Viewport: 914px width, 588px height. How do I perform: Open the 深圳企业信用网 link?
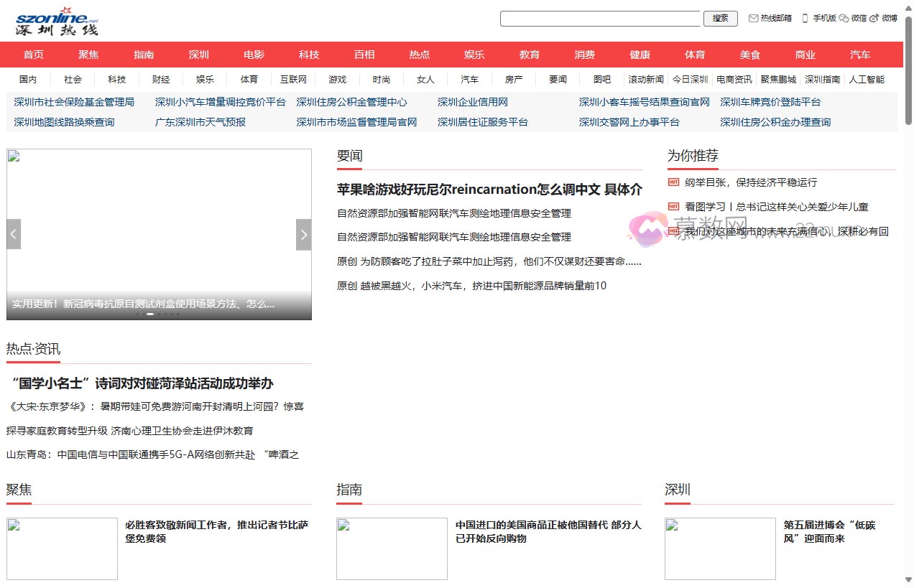click(471, 101)
